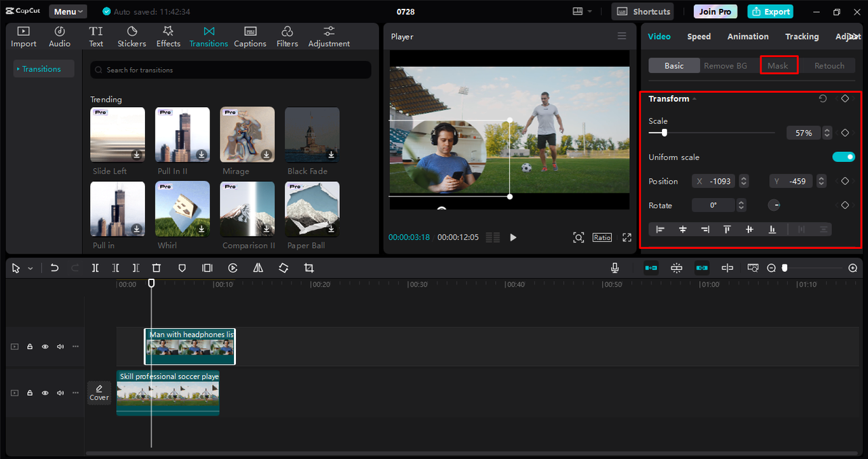Add keyframe for Position
This screenshot has width=868, height=459.
tap(845, 181)
